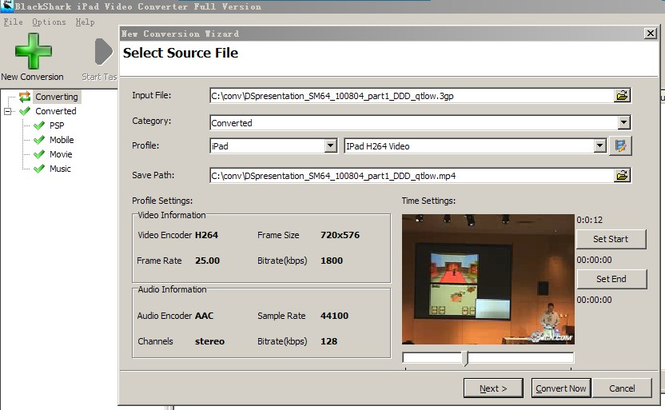Viewport: 665px width, 410px height.
Task: Click the Next button
Action: (493, 388)
